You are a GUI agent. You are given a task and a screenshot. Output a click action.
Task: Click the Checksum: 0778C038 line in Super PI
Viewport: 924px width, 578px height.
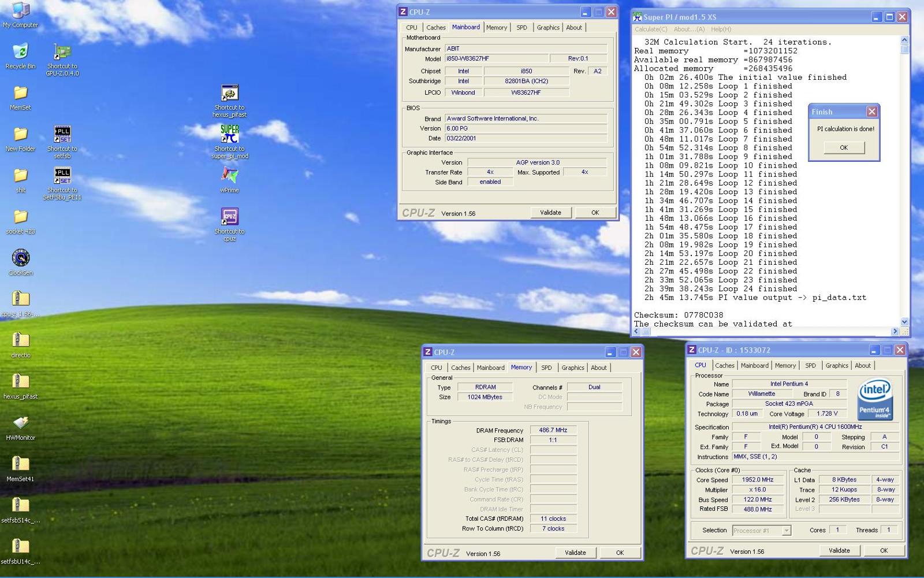[x=679, y=315]
